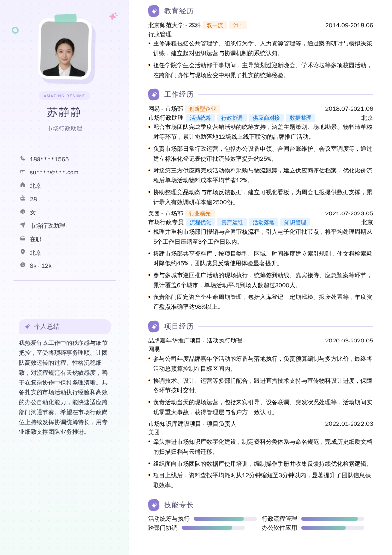Click the 知识管理 skill tag

point(295,222)
